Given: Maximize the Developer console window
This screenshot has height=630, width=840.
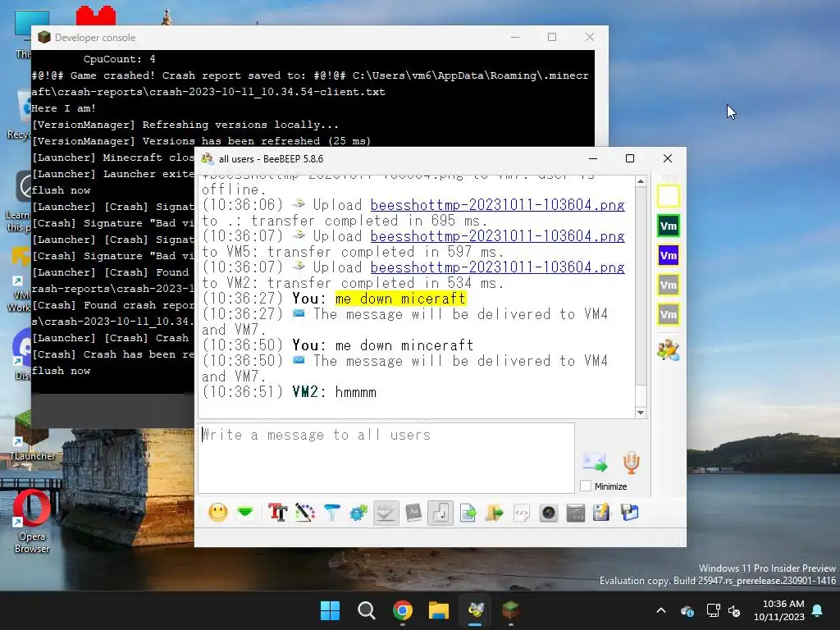Looking at the screenshot, I should [552, 37].
